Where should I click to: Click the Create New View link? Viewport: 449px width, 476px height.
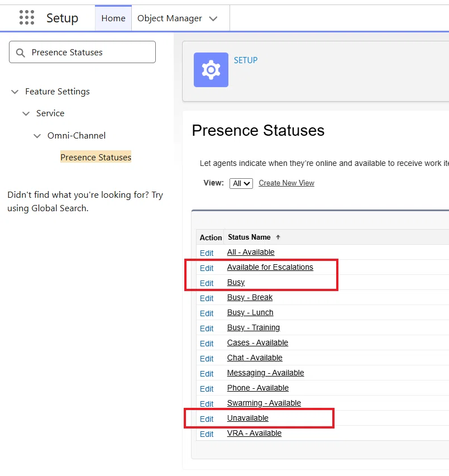pos(286,183)
